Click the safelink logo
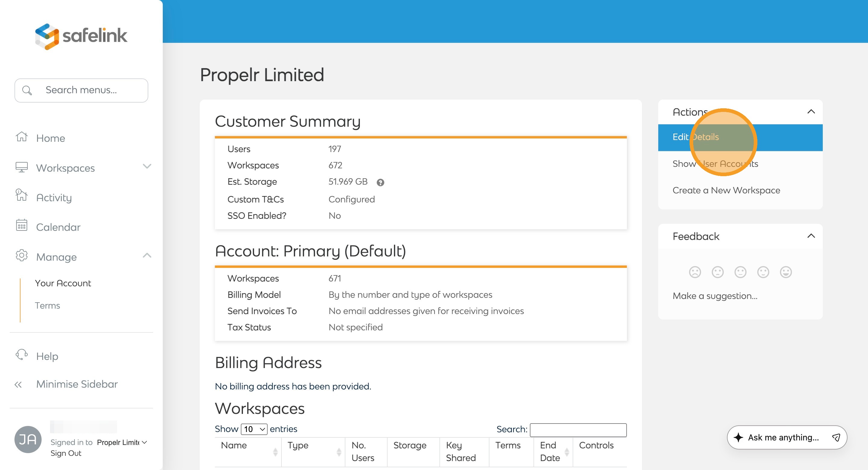The width and height of the screenshot is (868, 470). point(81,36)
